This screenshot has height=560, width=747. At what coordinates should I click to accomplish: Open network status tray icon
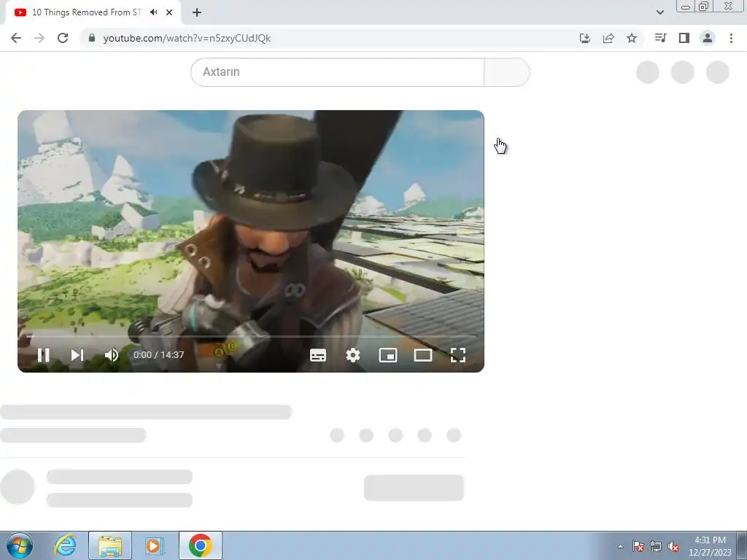(656, 547)
